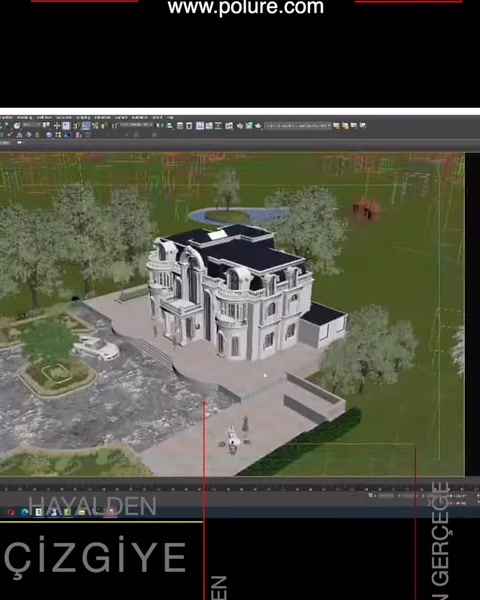
Task: Click the Mirror tool icon
Action: click(160, 126)
